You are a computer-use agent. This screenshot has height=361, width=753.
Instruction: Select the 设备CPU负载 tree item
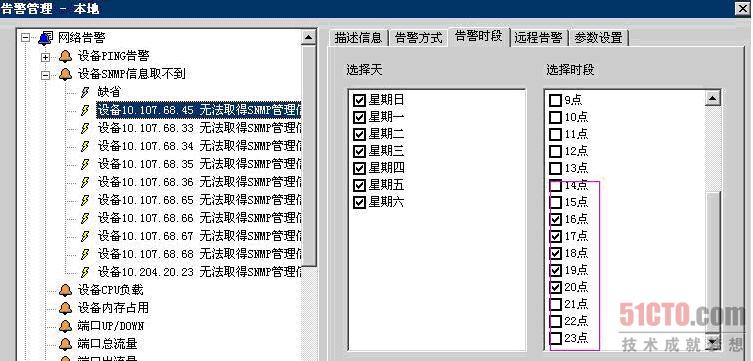pos(110,290)
